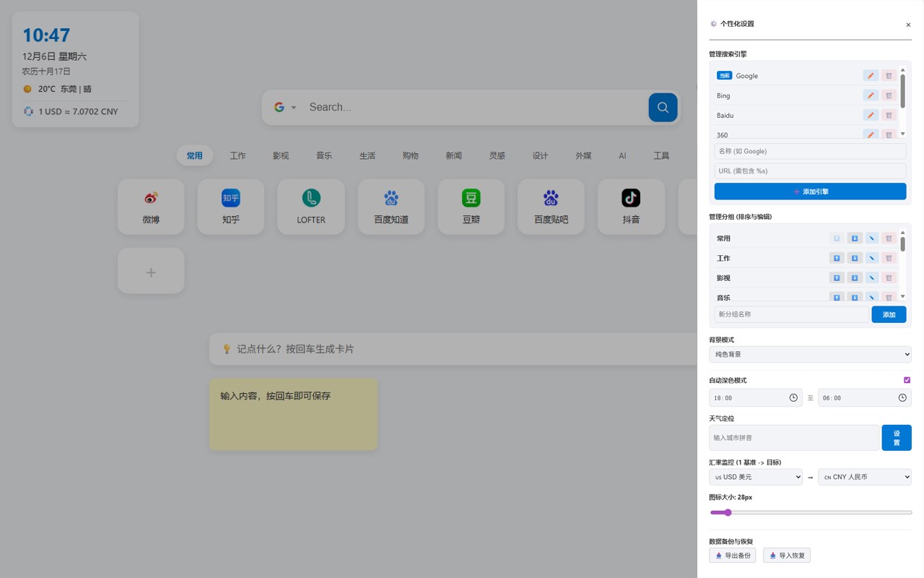This screenshot has width=924, height=578.
Task: Delete the Baidu search engine entry
Action: pos(889,115)
